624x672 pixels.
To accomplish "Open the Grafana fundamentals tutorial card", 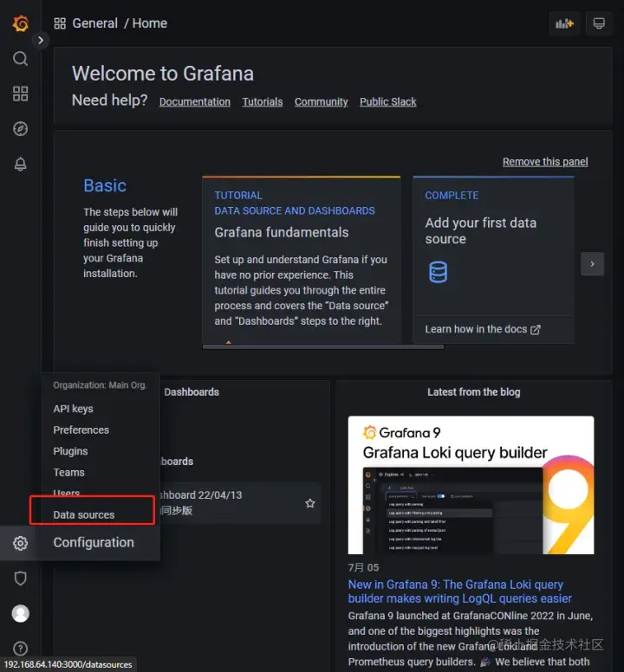I will (x=302, y=260).
